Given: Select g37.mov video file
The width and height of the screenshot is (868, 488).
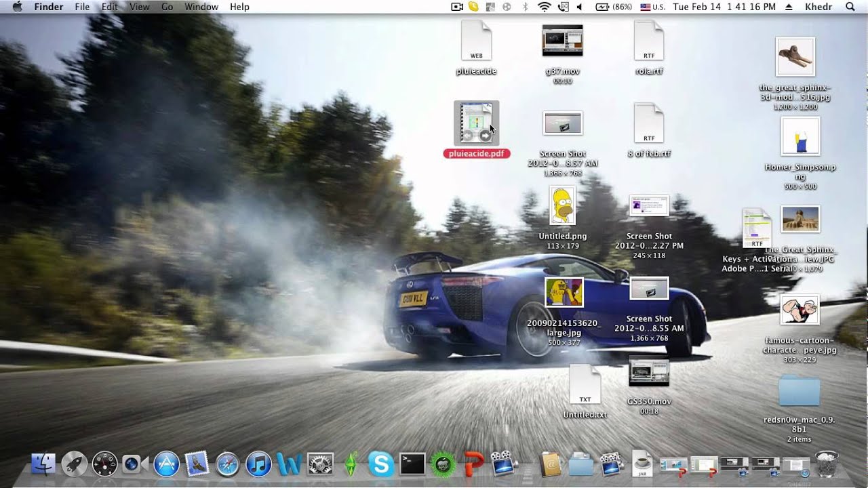Looking at the screenshot, I should (x=562, y=41).
